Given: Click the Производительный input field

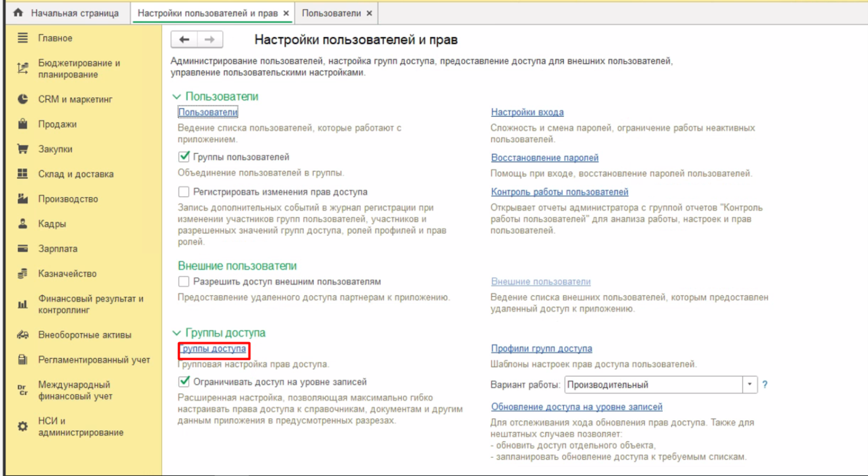Looking at the screenshot, I should click(x=653, y=385).
